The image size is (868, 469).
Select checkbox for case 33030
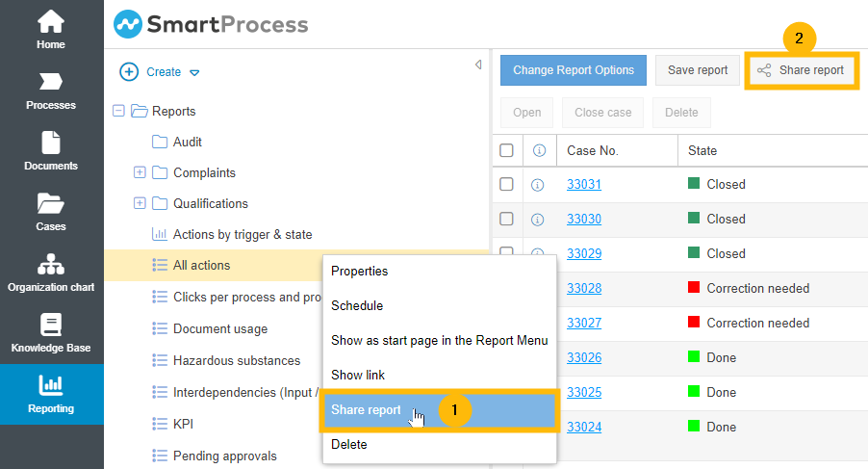pos(506,219)
